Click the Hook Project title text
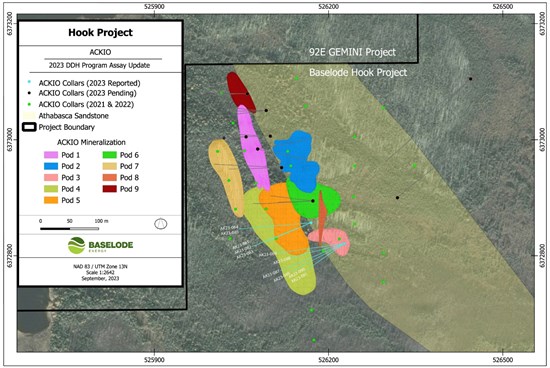This screenshot has width=550, height=368. 100,33
